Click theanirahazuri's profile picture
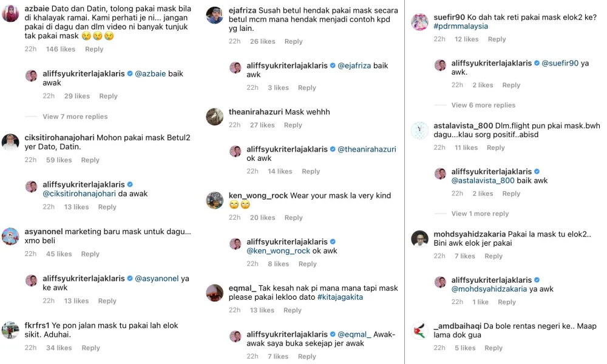This screenshot has height=364, width=607. pos(214,116)
